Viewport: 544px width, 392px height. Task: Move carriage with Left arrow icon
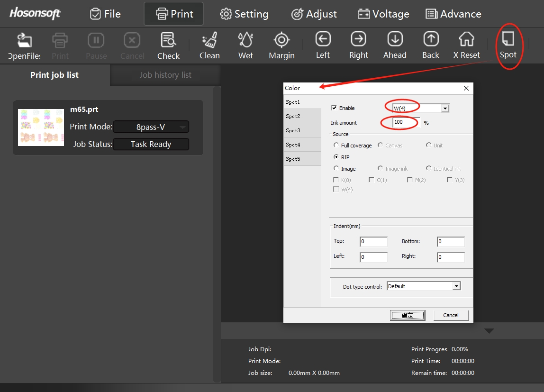(323, 40)
